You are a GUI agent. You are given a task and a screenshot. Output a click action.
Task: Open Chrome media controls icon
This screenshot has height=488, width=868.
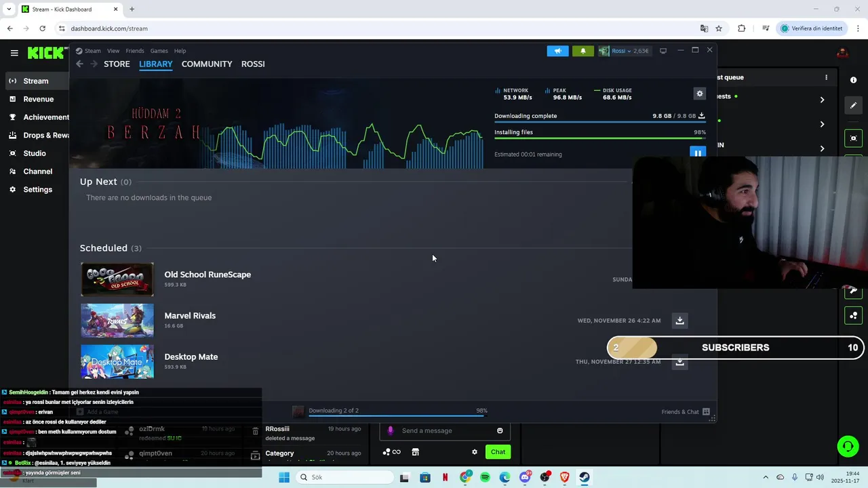coord(766,28)
